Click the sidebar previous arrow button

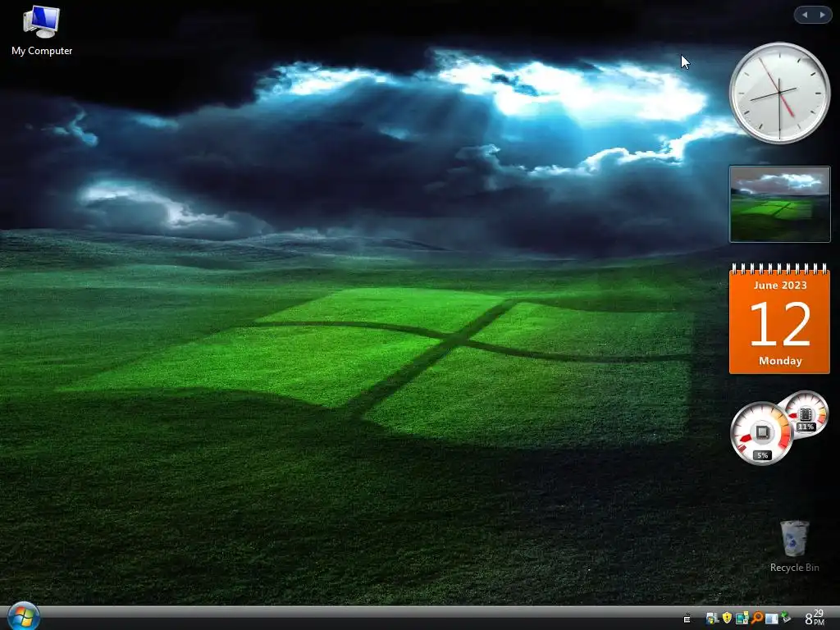804,15
